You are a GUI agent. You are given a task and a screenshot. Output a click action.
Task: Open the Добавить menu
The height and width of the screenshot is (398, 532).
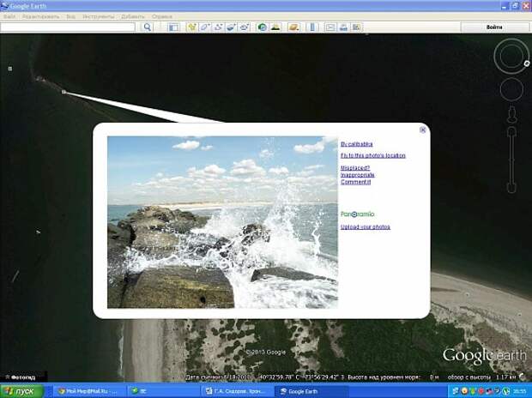[133, 16]
